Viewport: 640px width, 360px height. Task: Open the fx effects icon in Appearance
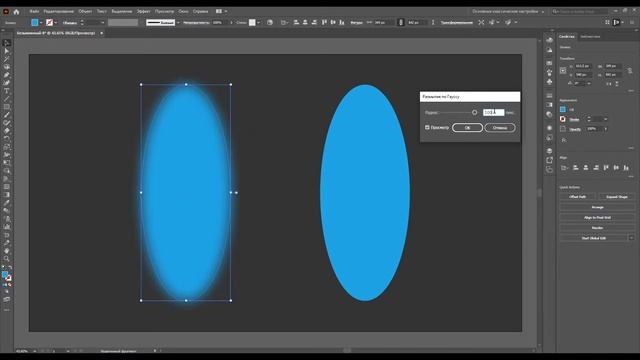(564, 140)
